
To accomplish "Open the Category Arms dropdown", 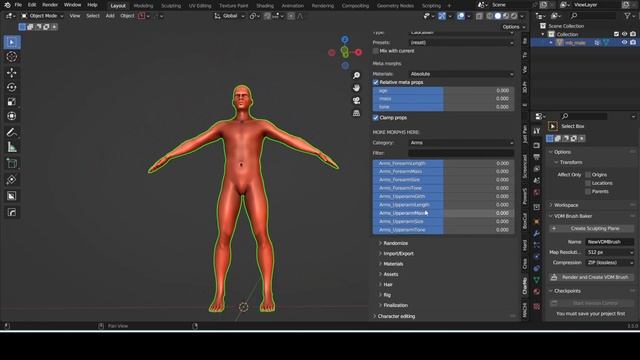I will click(462, 143).
